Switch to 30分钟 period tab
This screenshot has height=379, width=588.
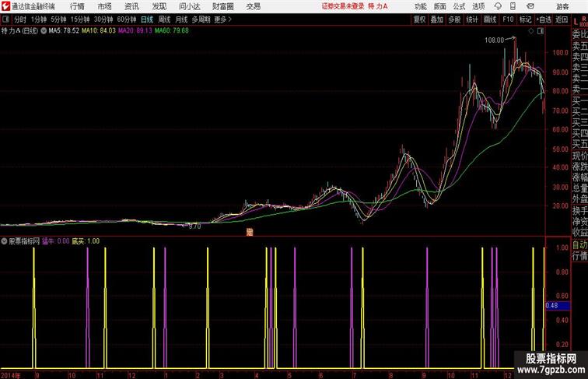click(x=103, y=19)
